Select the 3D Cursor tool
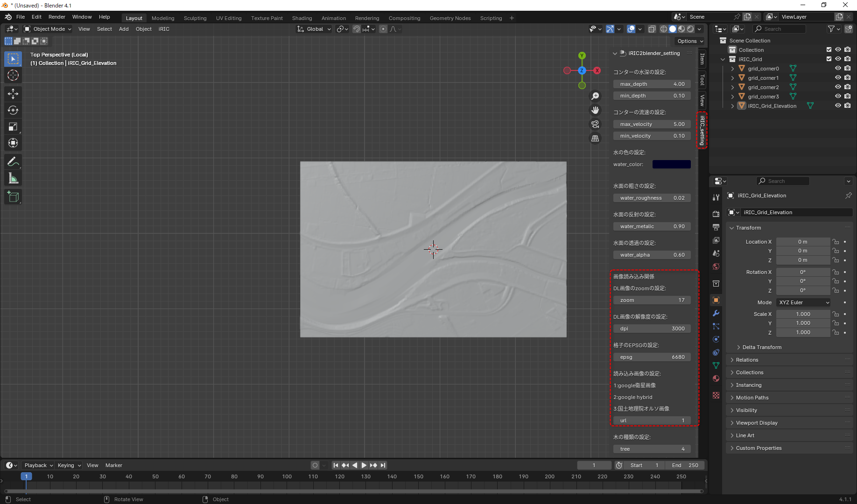This screenshot has height=504, width=857. pyautogui.click(x=13, y=76)
